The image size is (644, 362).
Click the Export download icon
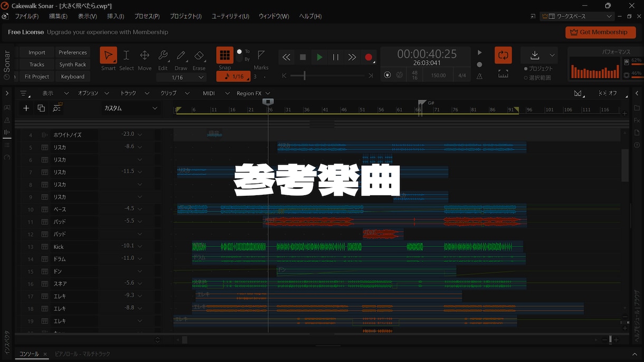point(535,55)
